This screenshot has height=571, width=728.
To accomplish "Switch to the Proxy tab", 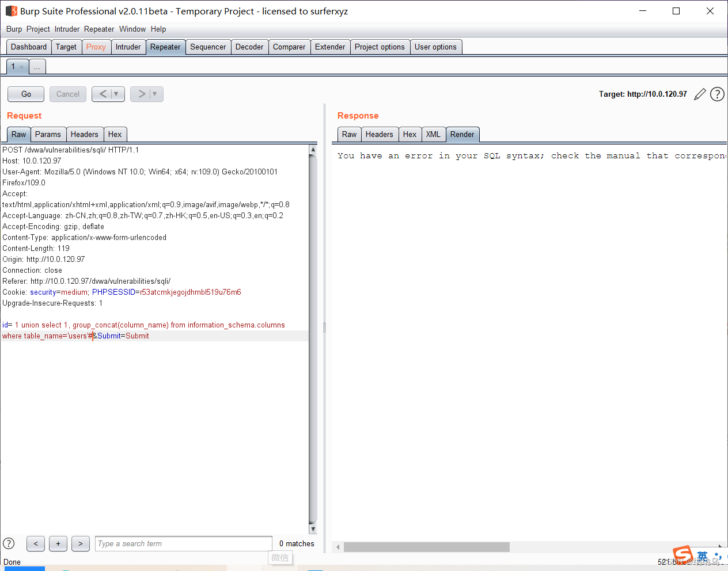I will [x=96, y=47].
